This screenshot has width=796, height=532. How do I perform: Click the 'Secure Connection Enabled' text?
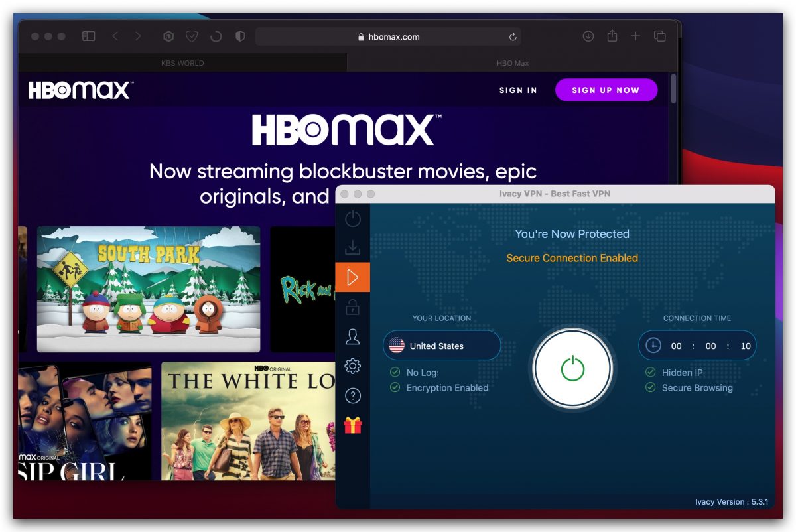pos(572,258)
